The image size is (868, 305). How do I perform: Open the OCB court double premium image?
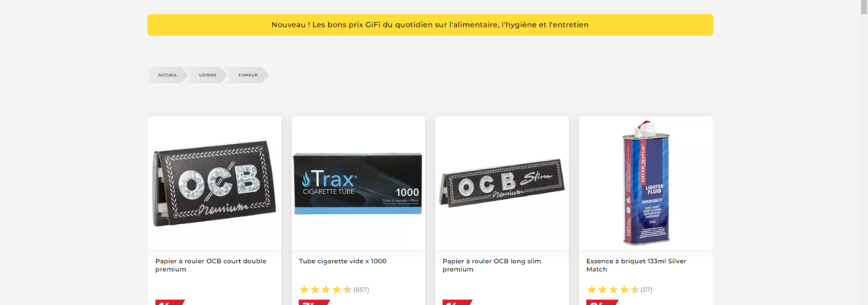pos(215,183)
